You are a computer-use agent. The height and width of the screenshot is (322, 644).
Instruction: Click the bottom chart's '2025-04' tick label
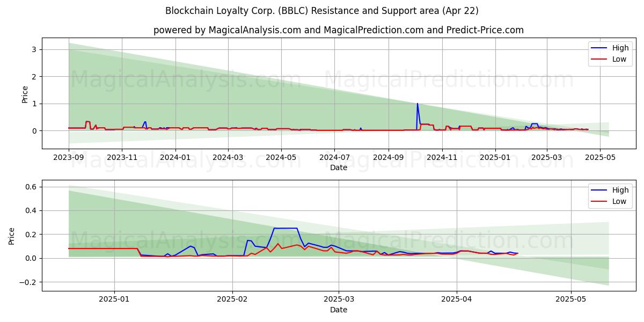pos(457,300)
